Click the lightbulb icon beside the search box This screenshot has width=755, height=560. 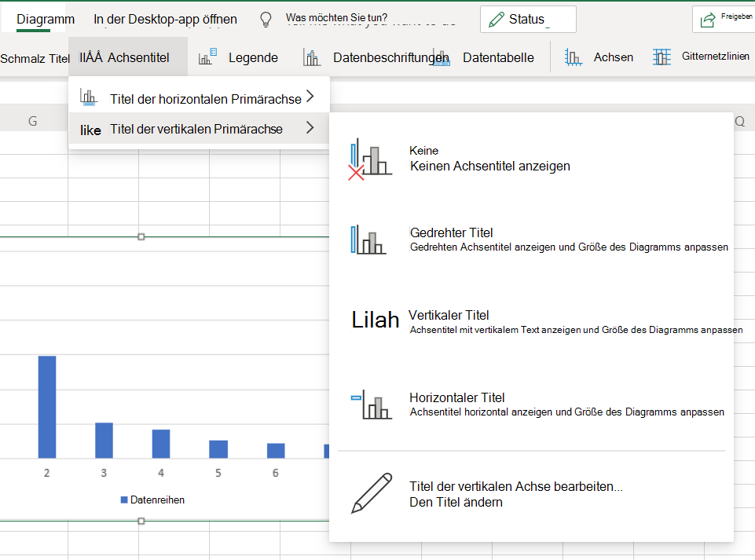(x=266, y=20)
